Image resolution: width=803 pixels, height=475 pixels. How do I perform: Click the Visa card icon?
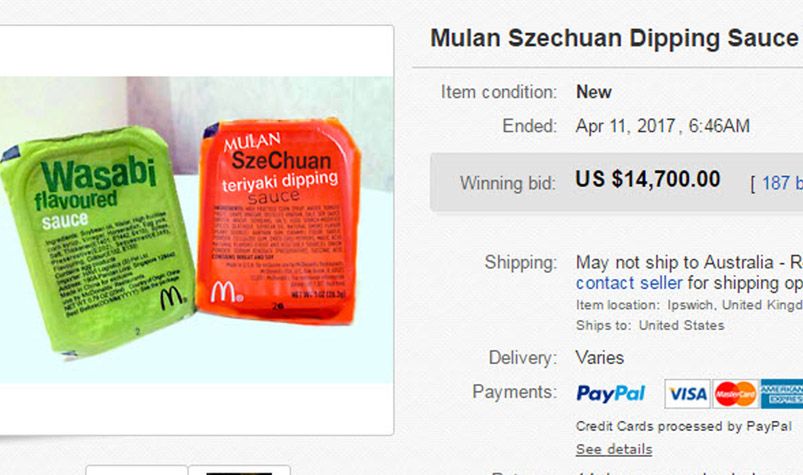pyautogui.click(x=687, y=394)
